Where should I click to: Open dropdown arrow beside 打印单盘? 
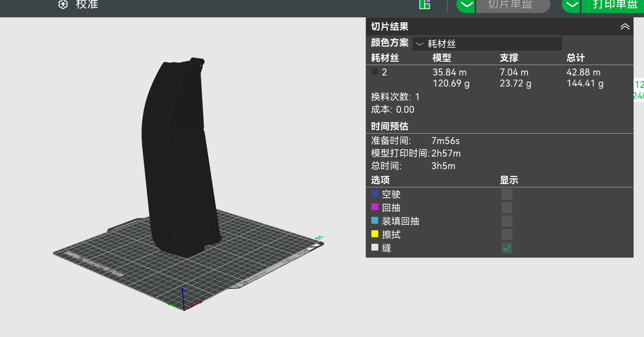572,5
